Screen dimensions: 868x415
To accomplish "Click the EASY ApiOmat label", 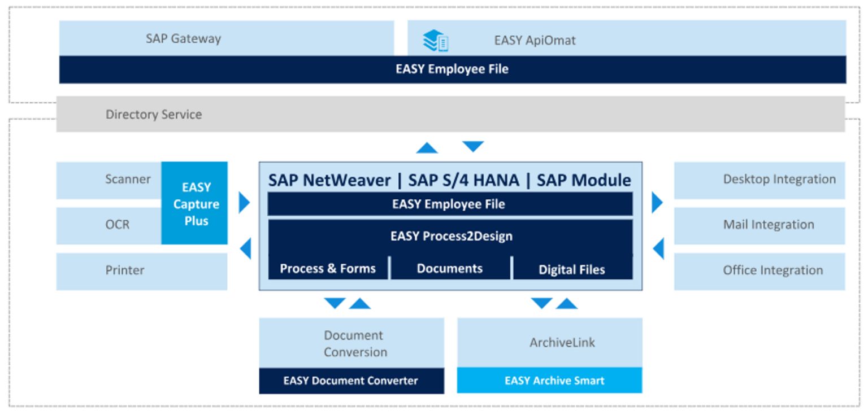I will (535, 41).
